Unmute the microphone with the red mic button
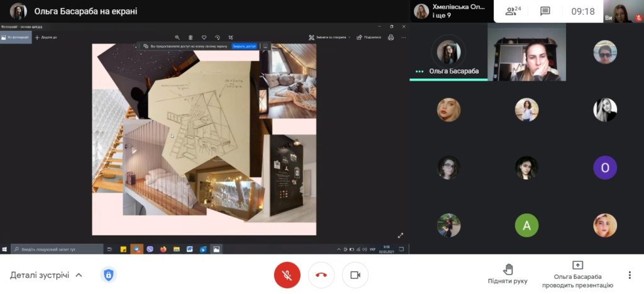Viewport: 644px width, 294px height. (x=287, y=275)
